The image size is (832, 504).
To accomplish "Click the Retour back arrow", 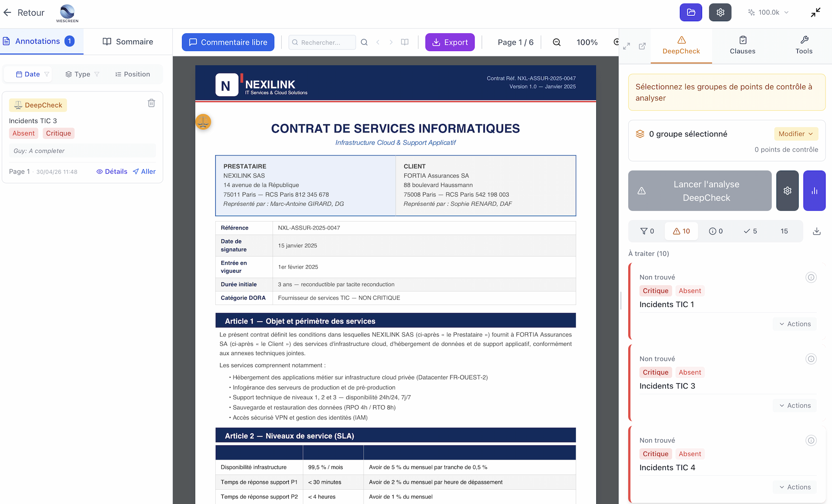I will 7,13.
